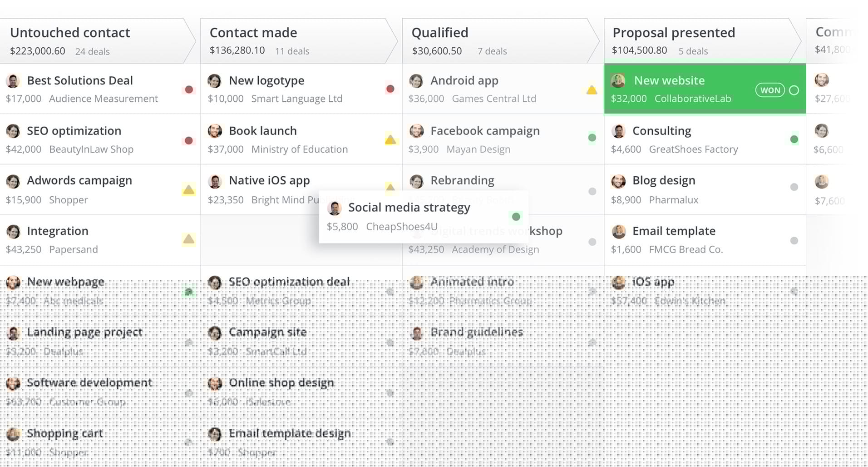
Task: Click the WON badge on New website
Action: (x=770, y=90)
